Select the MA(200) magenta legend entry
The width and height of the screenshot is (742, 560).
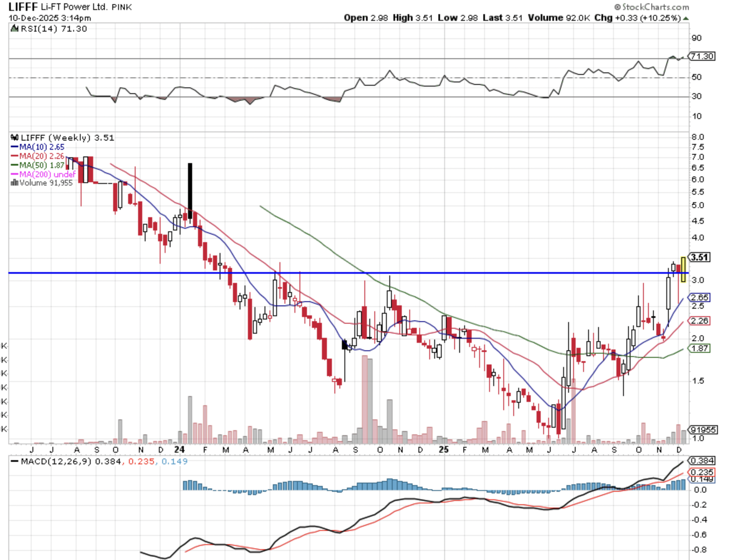pos(43,174)
